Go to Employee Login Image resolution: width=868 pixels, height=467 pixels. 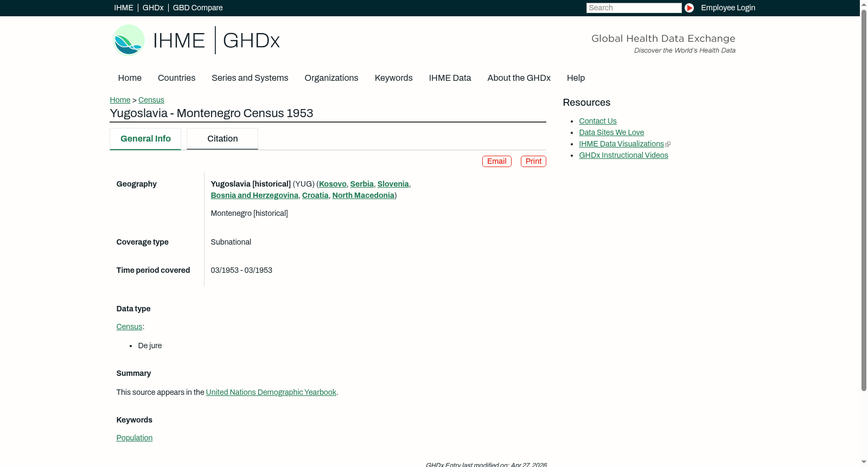coord(728,8)
